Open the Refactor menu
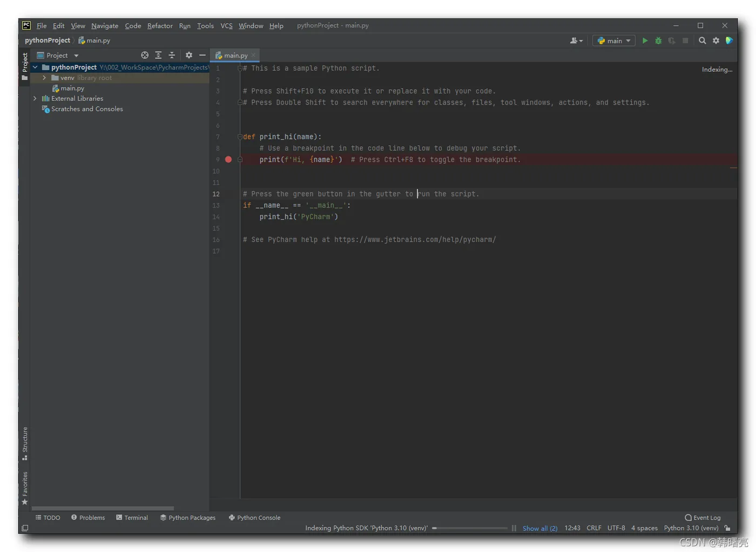756x552 pixels. (x=160, y=25)
